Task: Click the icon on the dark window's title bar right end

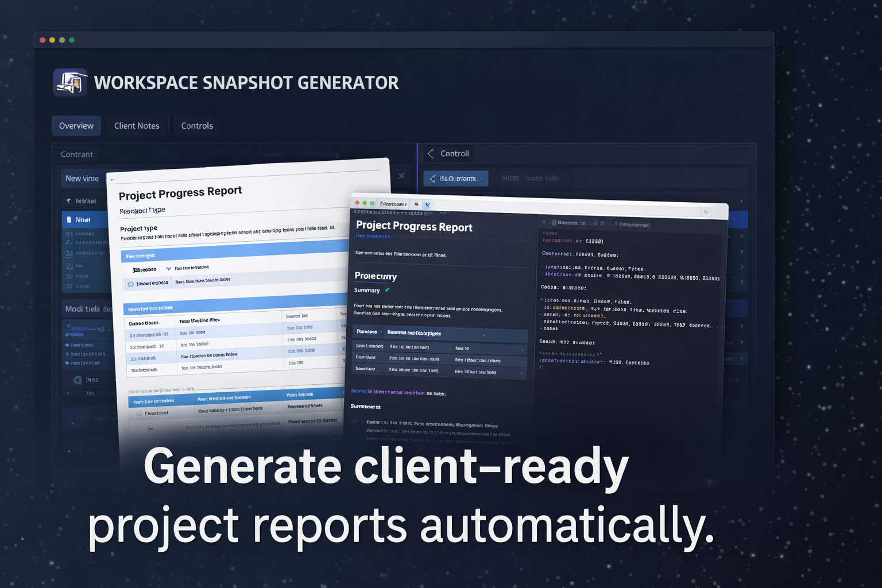Action: [x=706, y=212]
